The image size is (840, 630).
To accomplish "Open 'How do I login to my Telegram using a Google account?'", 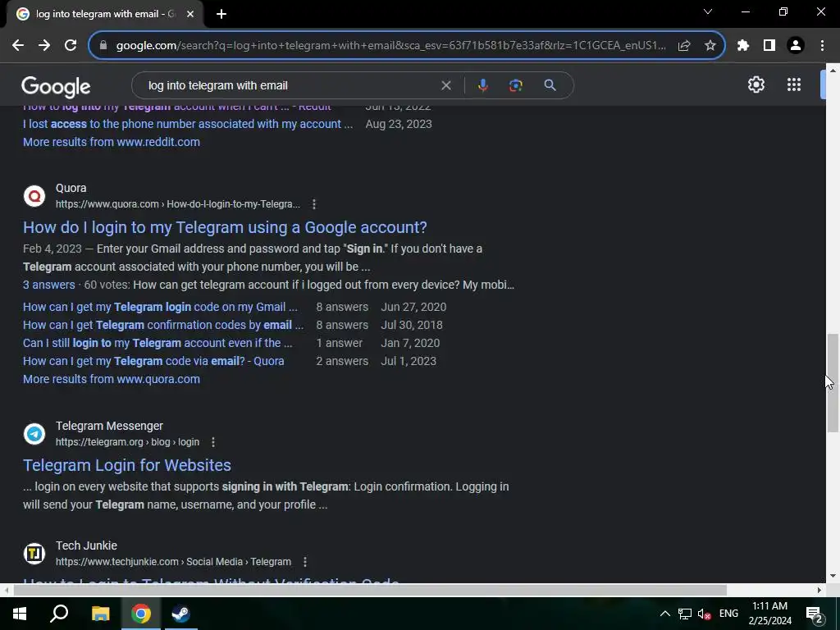I will (225, 227).
